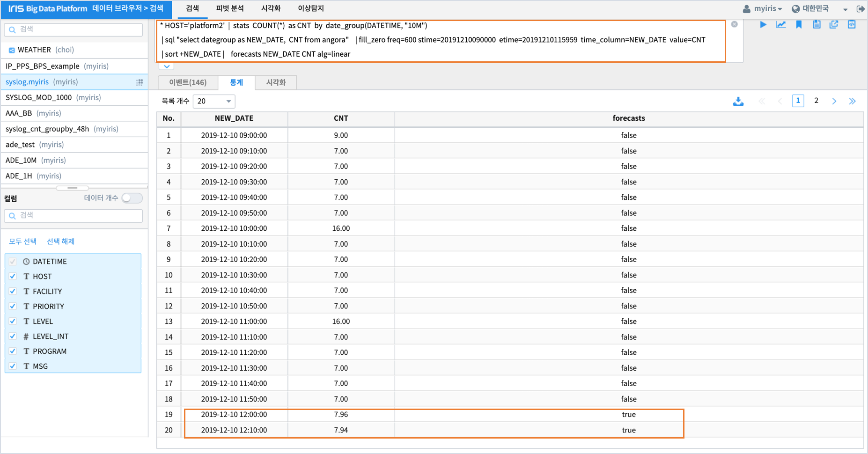Click the logout icon at top right
This screenshot has width=868, height=454.
point(861,8)
